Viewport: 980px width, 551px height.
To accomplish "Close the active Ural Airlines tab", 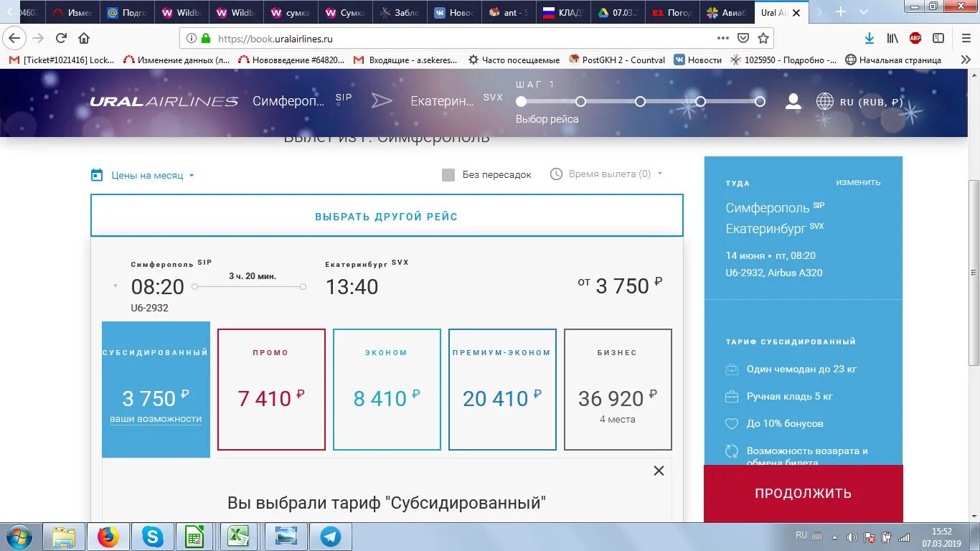I will tap(796, 13).
